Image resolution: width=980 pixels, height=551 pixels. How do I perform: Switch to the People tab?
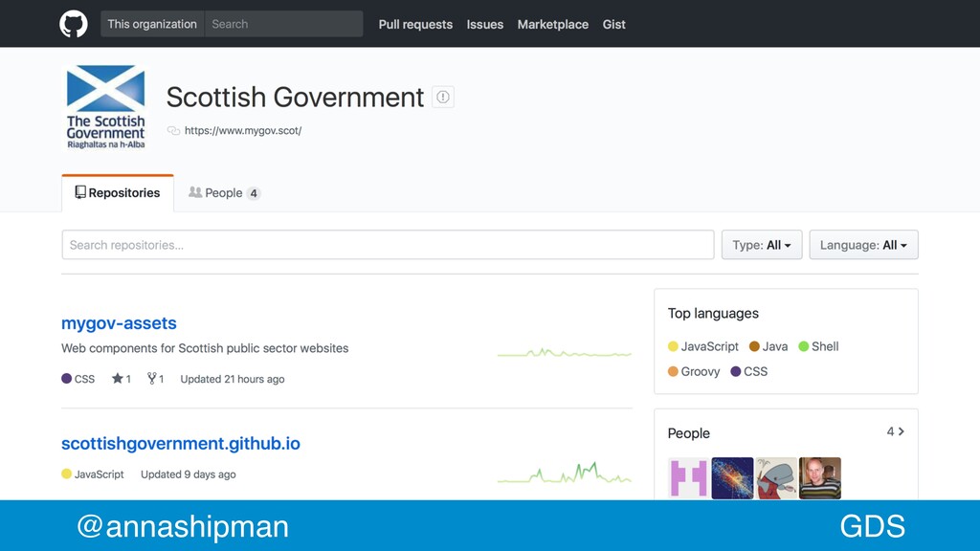point(224,193)
